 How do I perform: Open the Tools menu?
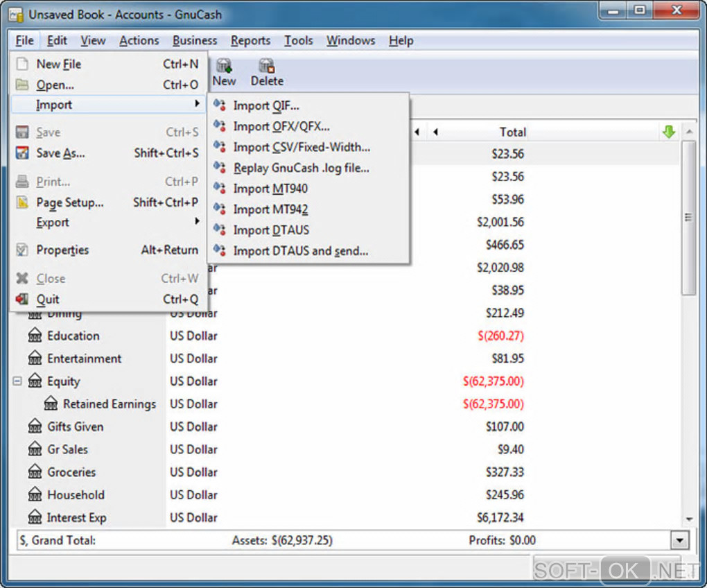tap(298, 41)
